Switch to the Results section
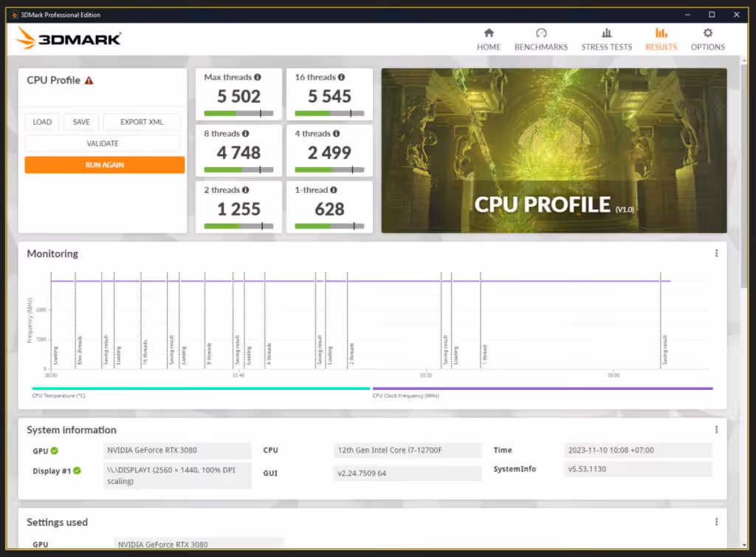The width and height of the screenshot is (756, 557). pyautogui.click(x=661, y=40)
